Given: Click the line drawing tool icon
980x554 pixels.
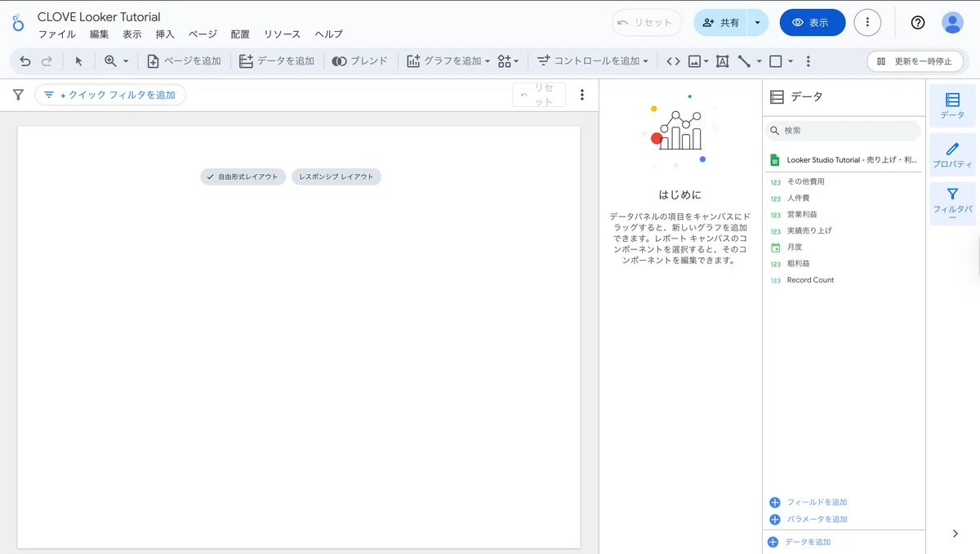Looking at the screenshot, I should point(744,61).
